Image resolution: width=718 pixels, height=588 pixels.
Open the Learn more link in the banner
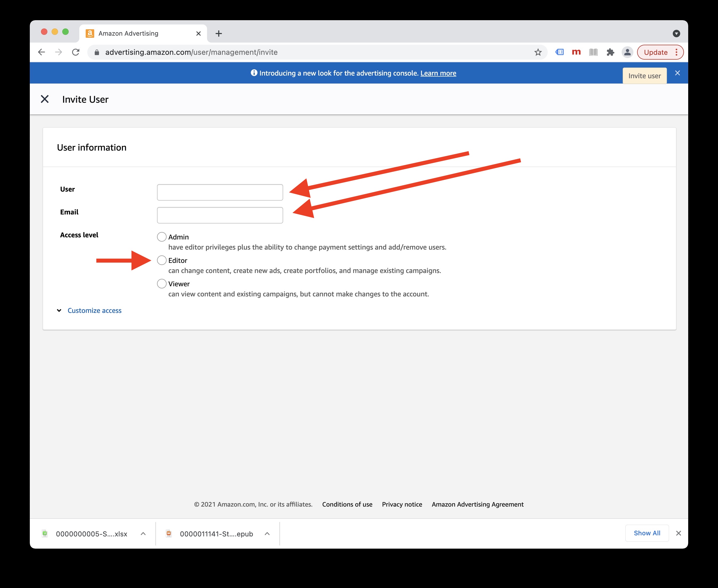tap(438, 73)
